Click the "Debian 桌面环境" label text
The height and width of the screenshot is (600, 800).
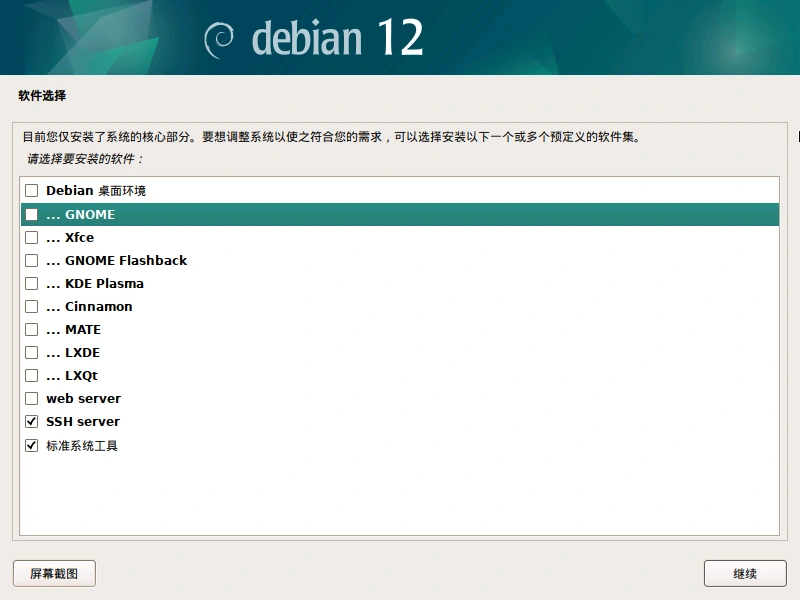coord(96,191)
